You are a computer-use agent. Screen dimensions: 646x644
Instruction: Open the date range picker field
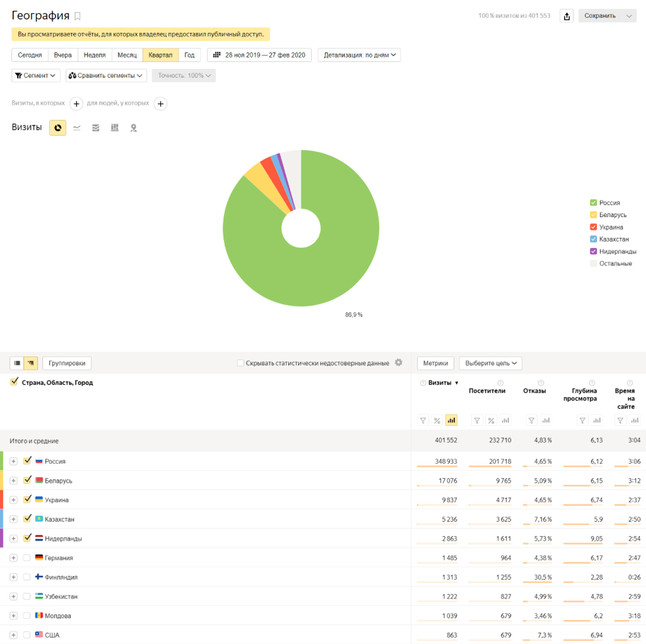pos(259,55)
